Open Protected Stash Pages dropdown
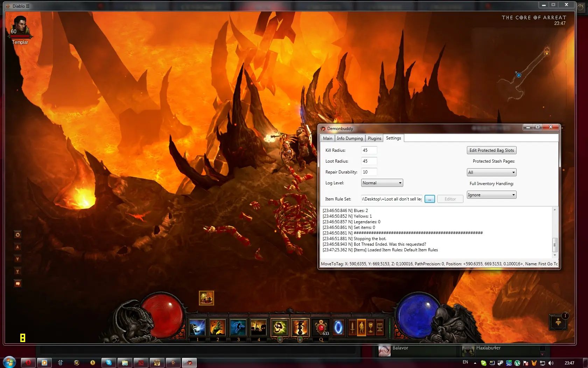 (x=491, y=172)
